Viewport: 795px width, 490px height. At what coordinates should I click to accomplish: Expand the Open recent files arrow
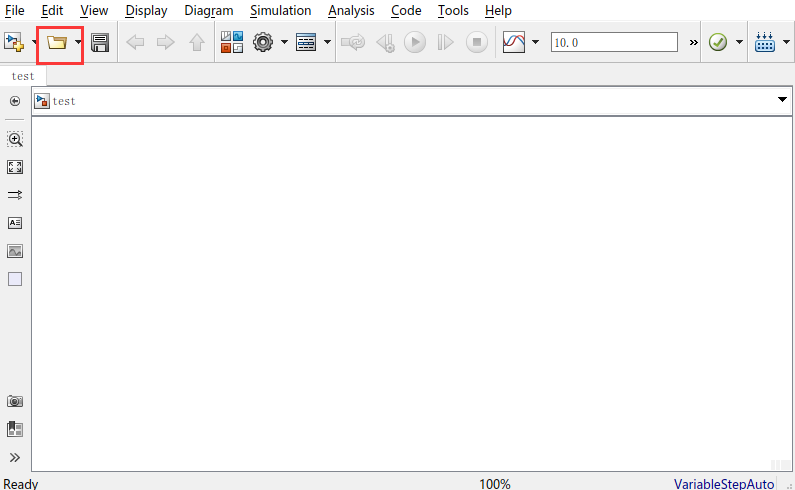[78, 42]
